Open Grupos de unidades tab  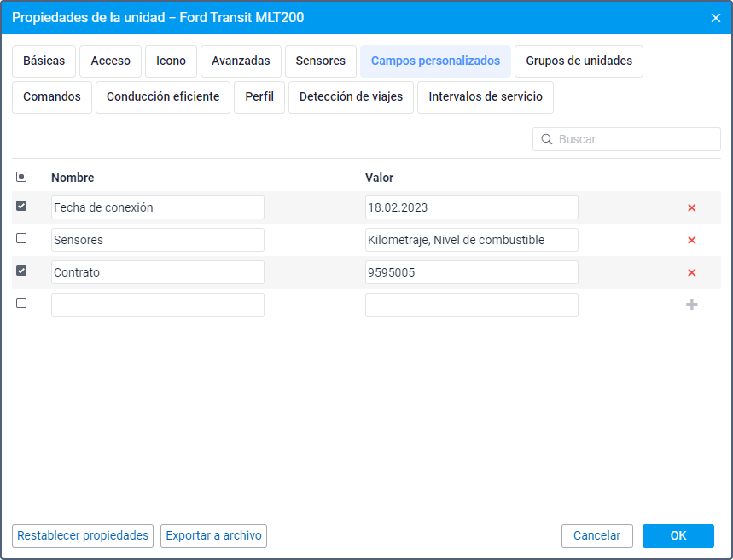point(579,61)
